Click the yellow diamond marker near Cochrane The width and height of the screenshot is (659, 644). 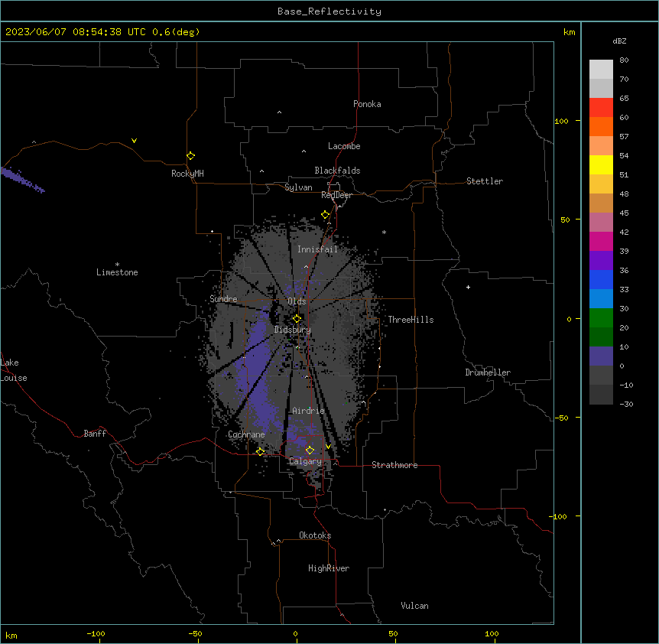tap(260, 452)
